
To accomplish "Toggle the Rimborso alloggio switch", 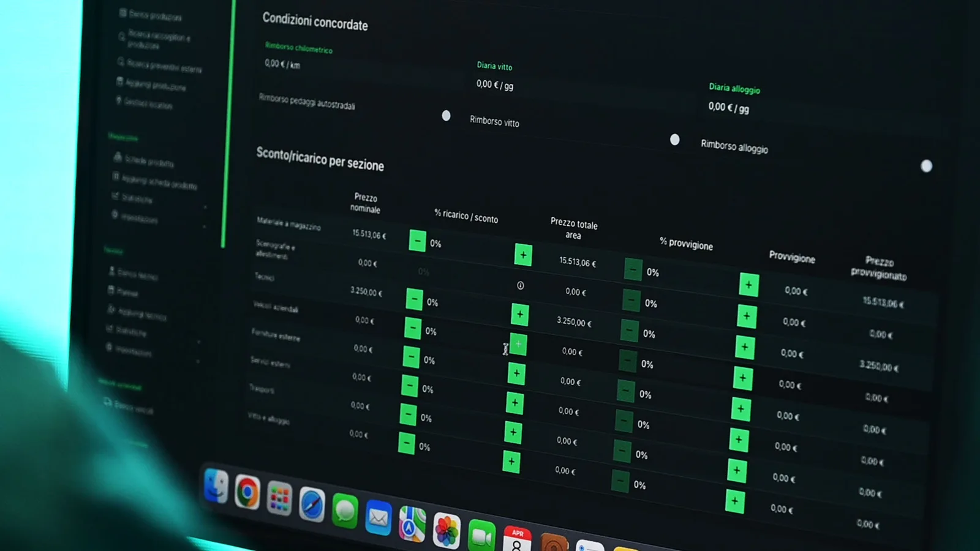I will pos(927,166).
